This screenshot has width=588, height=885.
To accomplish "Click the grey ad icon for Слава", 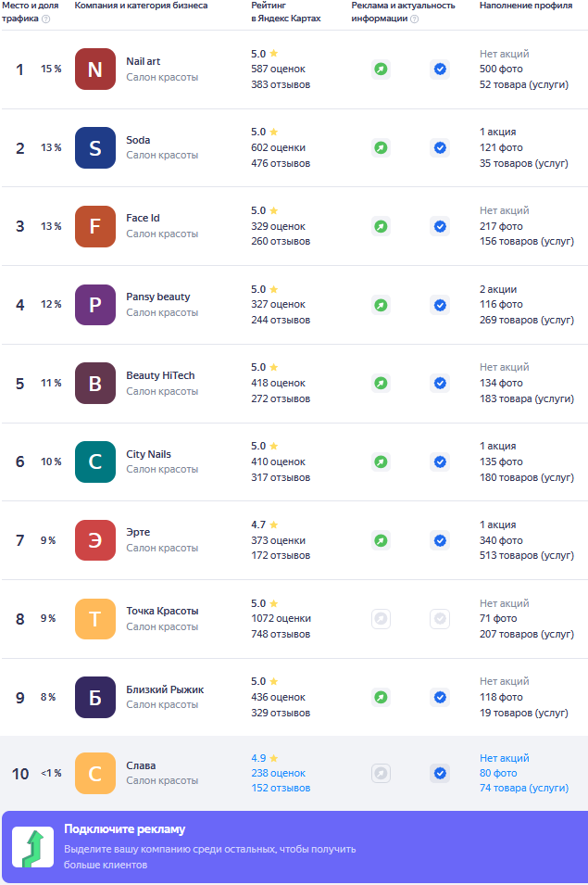I will pyautogui.click(x=381, y=773).
